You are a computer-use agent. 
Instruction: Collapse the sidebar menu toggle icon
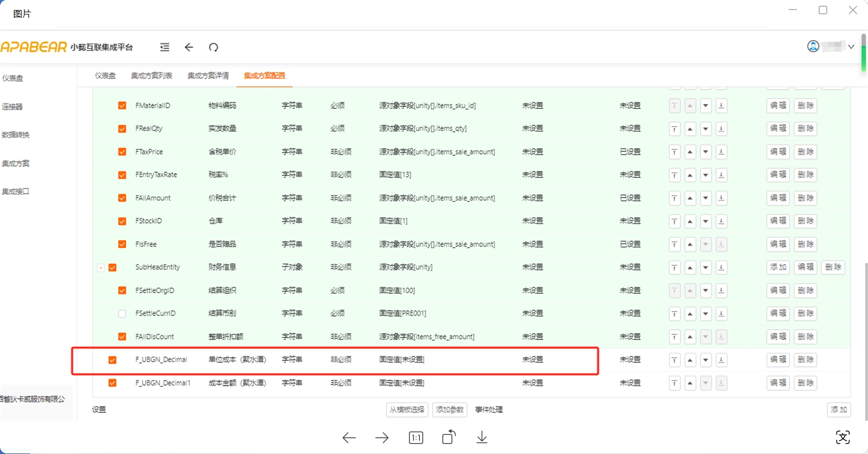[165, 47]
